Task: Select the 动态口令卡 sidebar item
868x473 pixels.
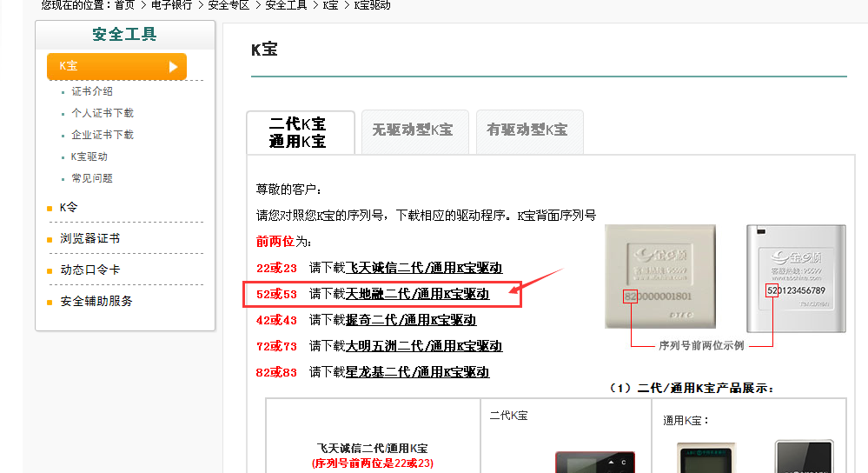Action: (89, 270)
